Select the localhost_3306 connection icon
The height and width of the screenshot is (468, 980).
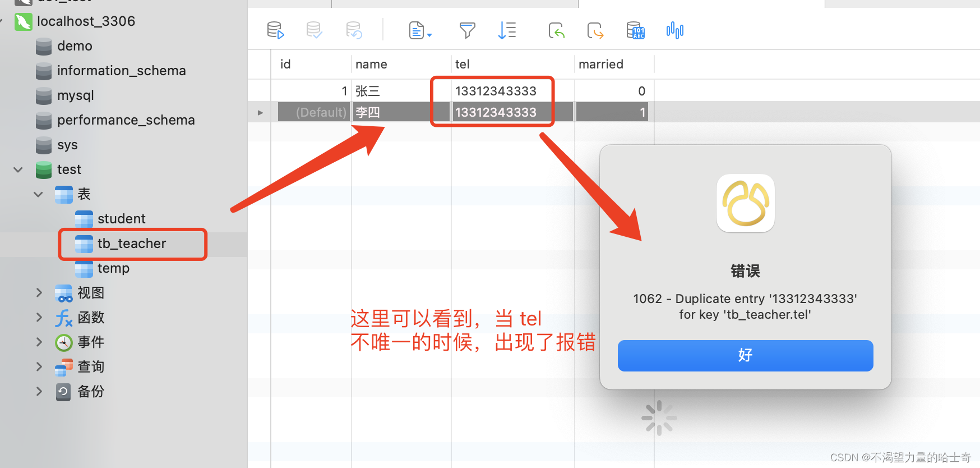[x=23, y=21]
